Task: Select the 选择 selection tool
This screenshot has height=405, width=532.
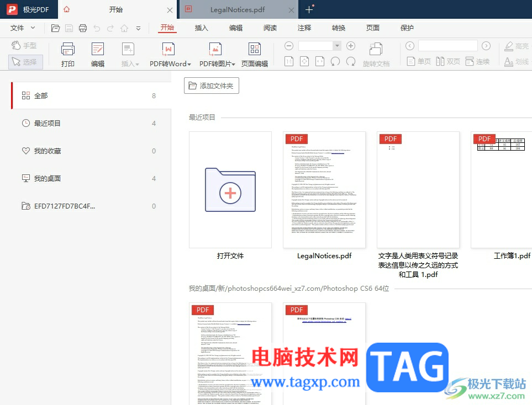Action: point(25,62)
